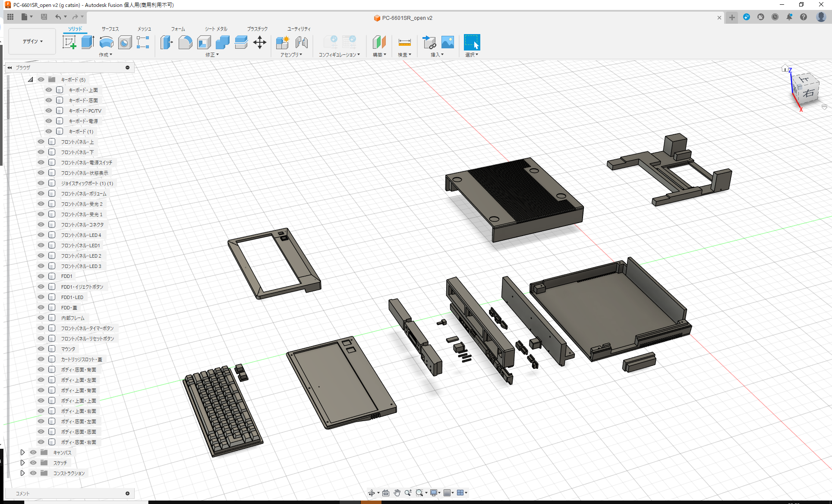Toggle visibility of マウンタ
832x504 pixels.
[41, 349]
